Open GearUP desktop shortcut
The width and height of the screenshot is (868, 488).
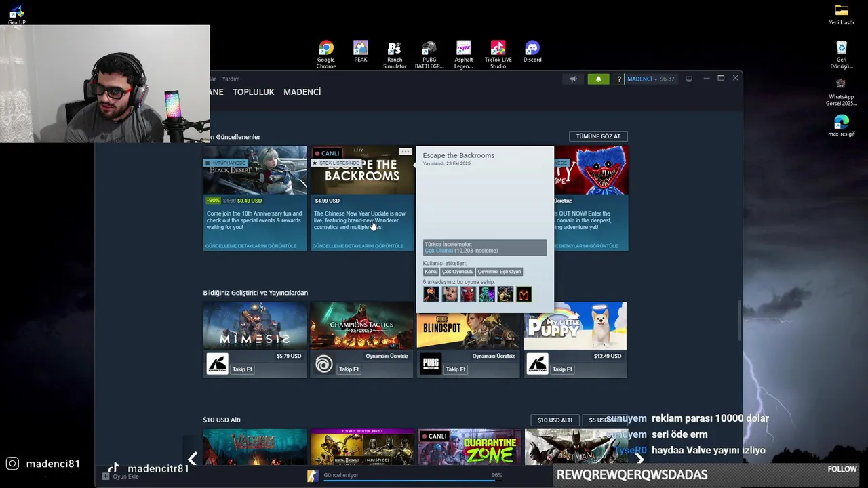click(17, 15)
